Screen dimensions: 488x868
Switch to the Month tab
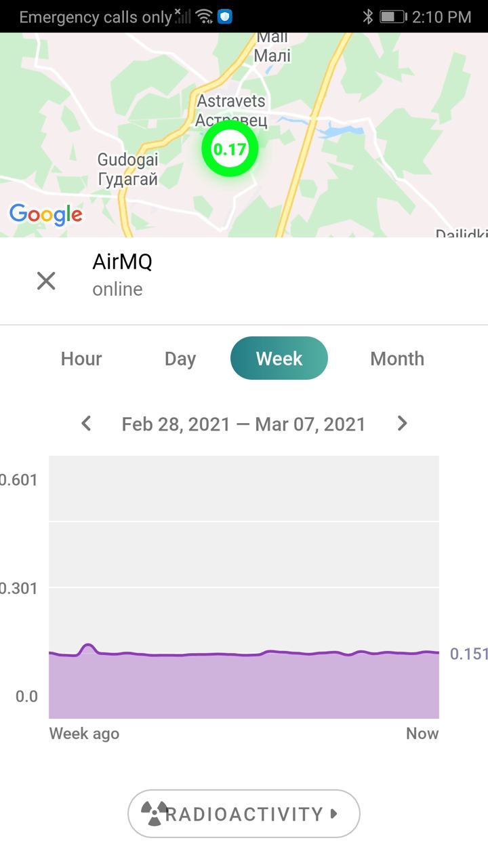[x=397, y=359]
